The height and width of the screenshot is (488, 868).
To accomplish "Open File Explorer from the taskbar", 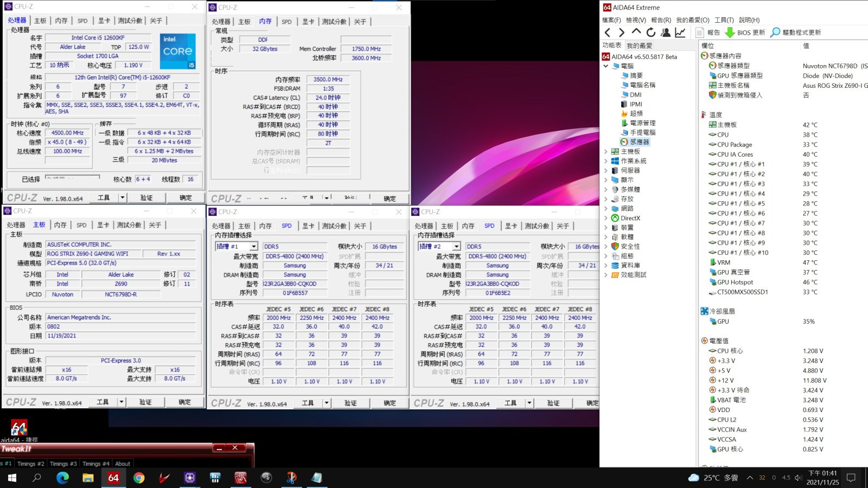I will 88,478.
